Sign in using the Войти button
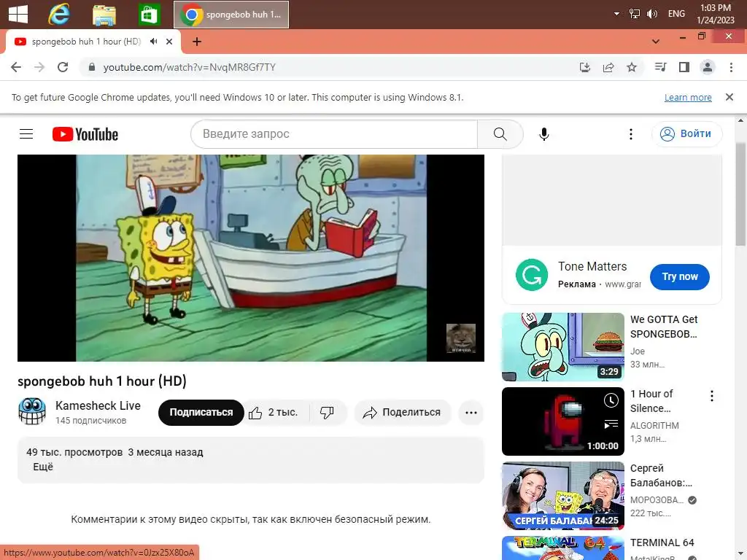Screen dimensions: 747x560 click(686, 134)
